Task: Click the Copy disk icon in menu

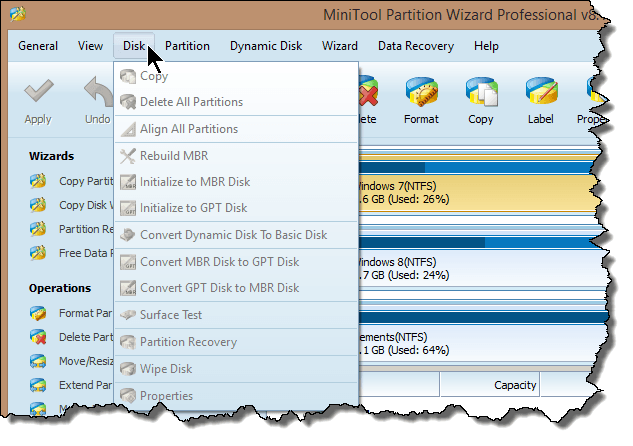Action: click(x=128, y=76)
